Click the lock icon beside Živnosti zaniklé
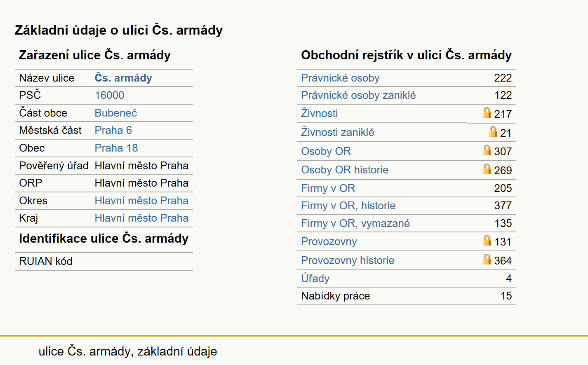 493,131
